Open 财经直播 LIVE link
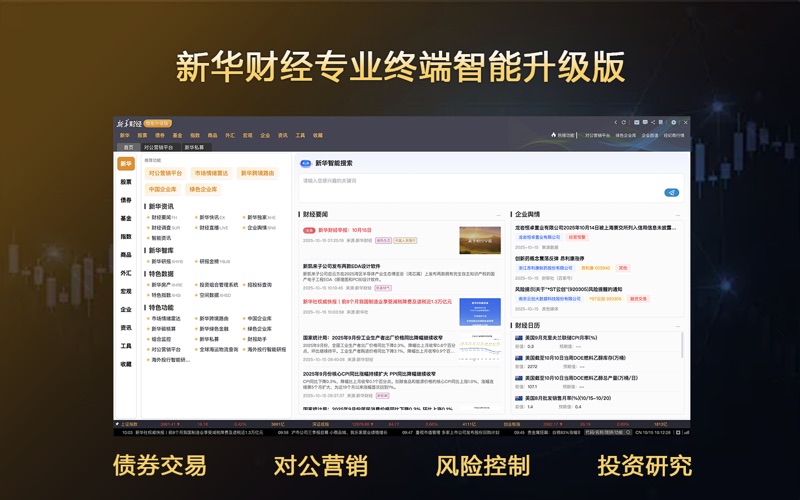The width and height of the screenshot is (800, 500). tap(214, 228)
